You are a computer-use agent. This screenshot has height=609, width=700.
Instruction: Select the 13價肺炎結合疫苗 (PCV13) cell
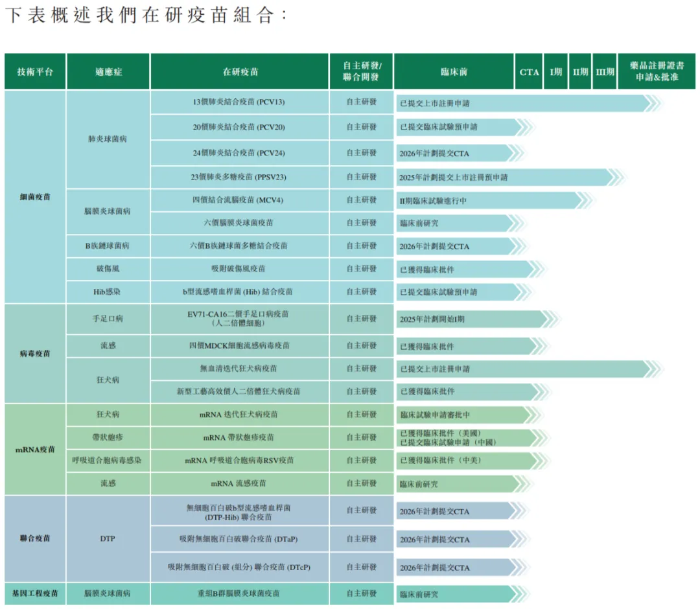239,102
